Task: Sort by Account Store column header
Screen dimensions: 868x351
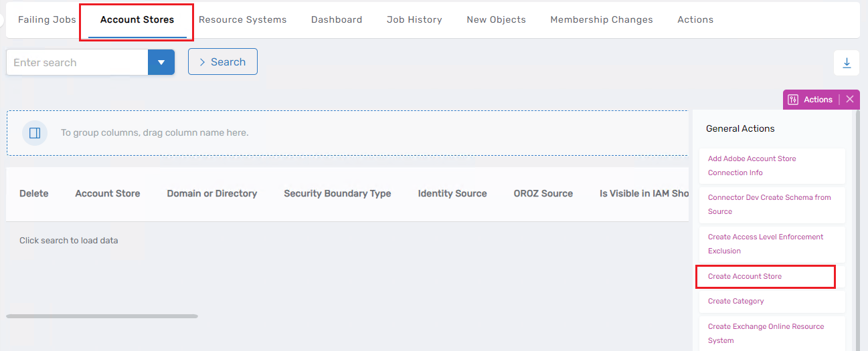Action: click(x=108, y=193)
